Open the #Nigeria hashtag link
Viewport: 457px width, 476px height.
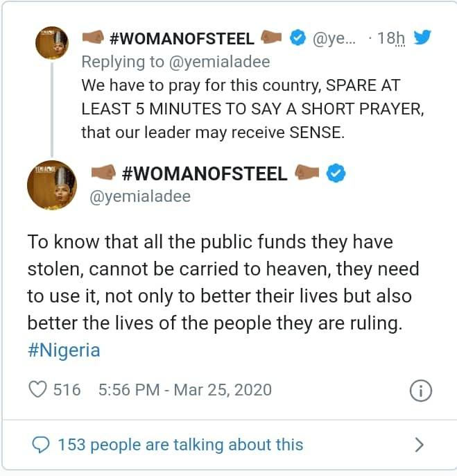pos(64,350)
